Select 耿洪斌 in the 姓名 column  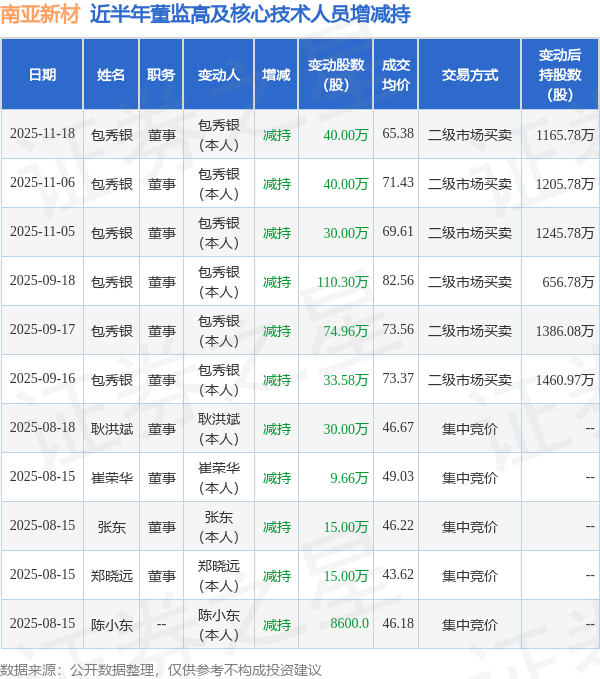point(111,428)
